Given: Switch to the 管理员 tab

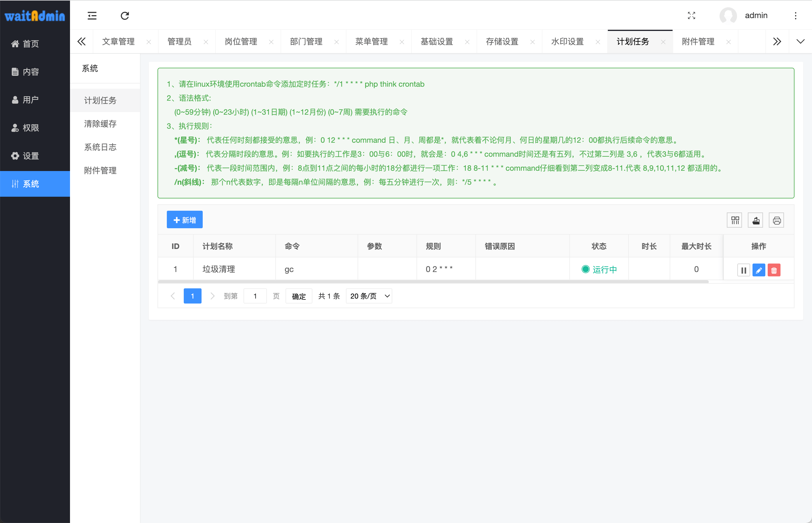Looking at the screenshot, I should [x=179, y=41].
